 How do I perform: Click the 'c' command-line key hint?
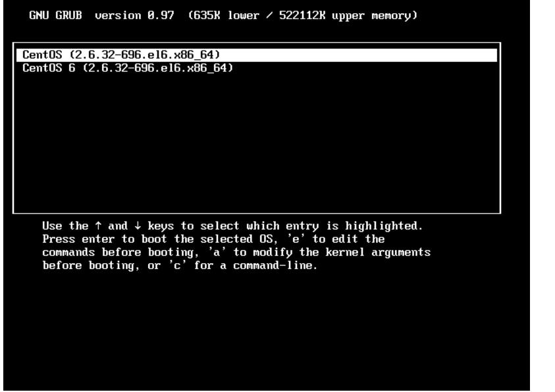177,265
